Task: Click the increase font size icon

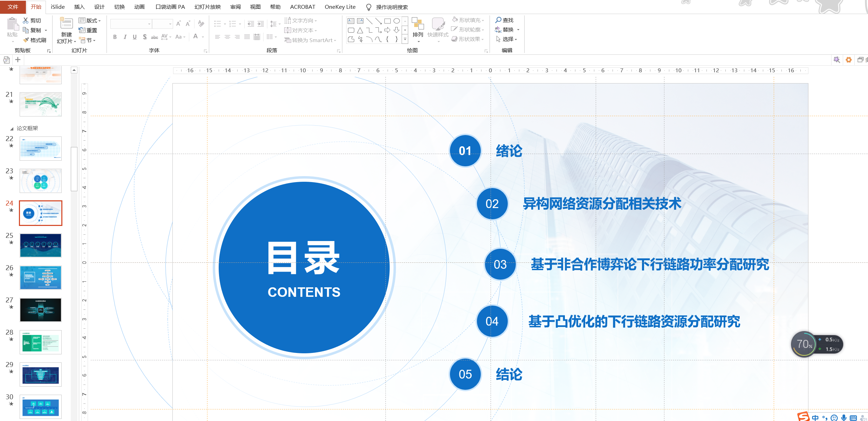Action: pos(179,24)
